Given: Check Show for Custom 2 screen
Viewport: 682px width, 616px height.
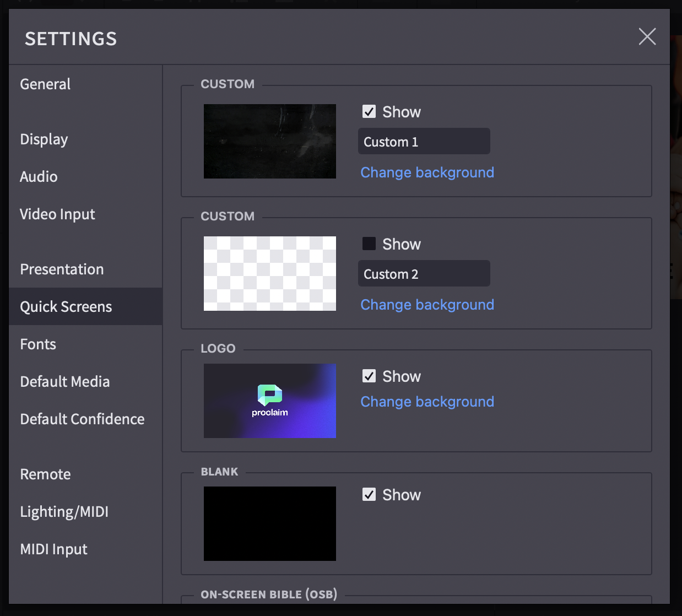Looking at the screenshot, I should [x=369, y=244].
